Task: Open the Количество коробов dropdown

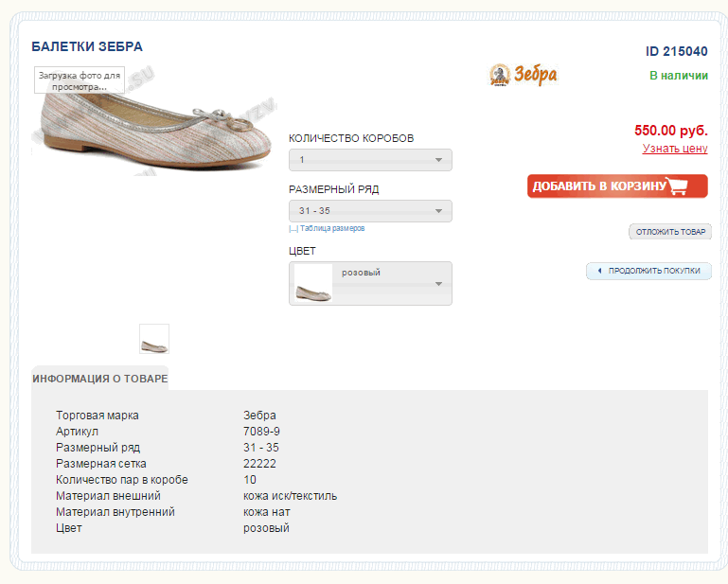Action: (370, 160)
